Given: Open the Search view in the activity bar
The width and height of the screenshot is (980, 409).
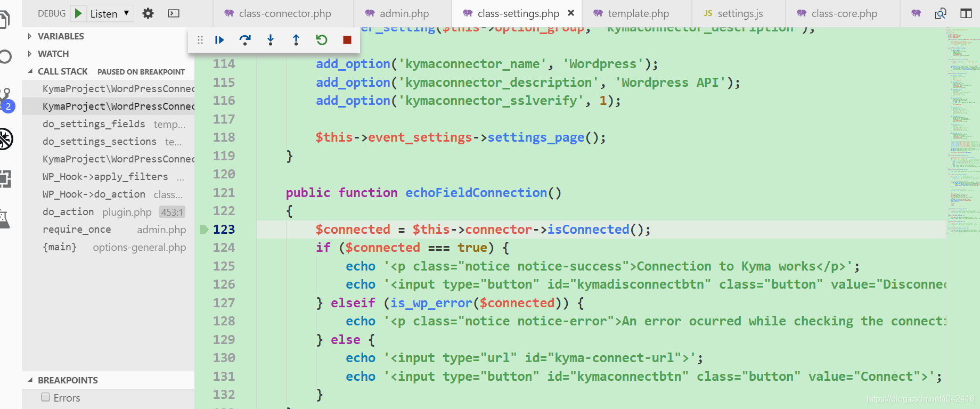Looking at the screenshot, I should pyautogui.click(x=5, y=56).
